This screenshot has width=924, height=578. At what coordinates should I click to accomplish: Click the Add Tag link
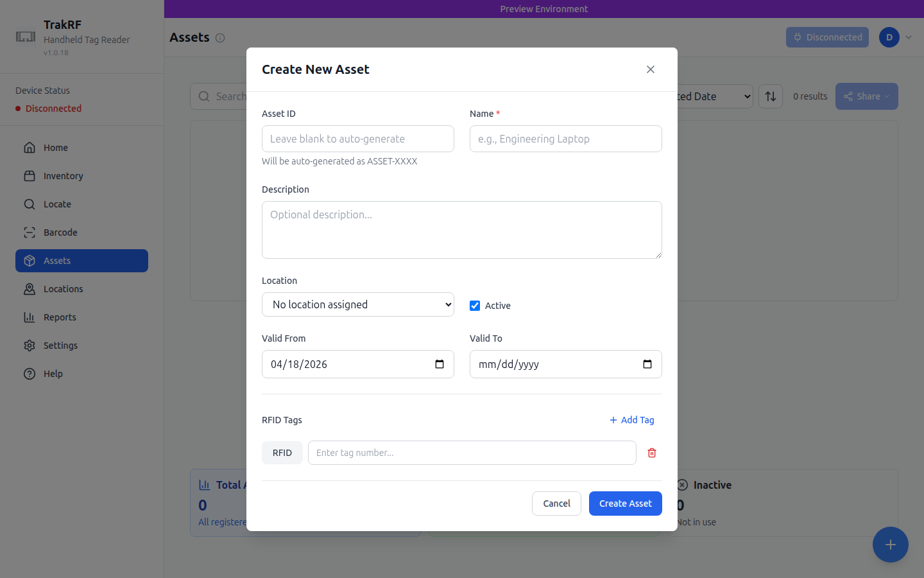[631, 419]
